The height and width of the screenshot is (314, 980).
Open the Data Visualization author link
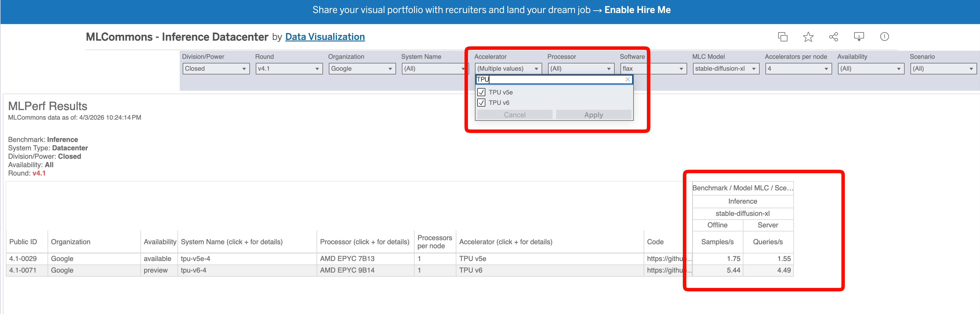click(x=325, y=37)
